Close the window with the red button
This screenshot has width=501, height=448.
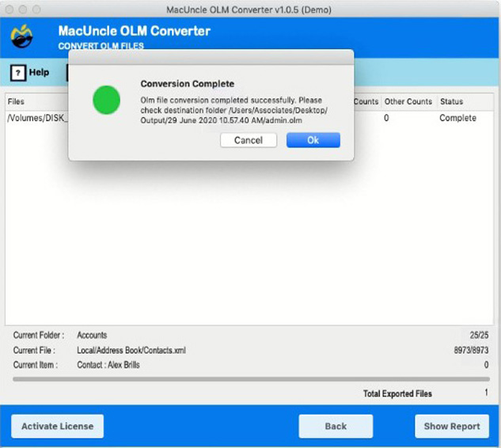point(9,9)
